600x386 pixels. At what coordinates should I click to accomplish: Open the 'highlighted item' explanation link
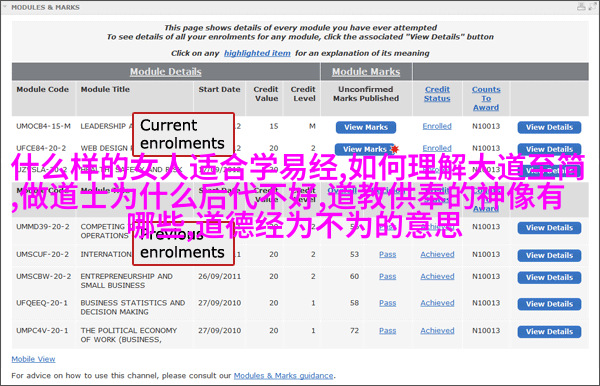257,53
